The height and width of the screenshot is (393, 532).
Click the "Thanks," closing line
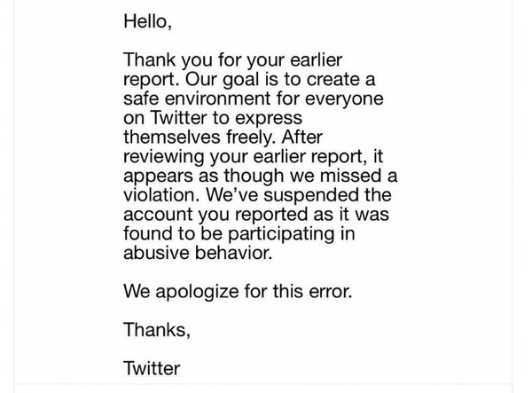157,330
